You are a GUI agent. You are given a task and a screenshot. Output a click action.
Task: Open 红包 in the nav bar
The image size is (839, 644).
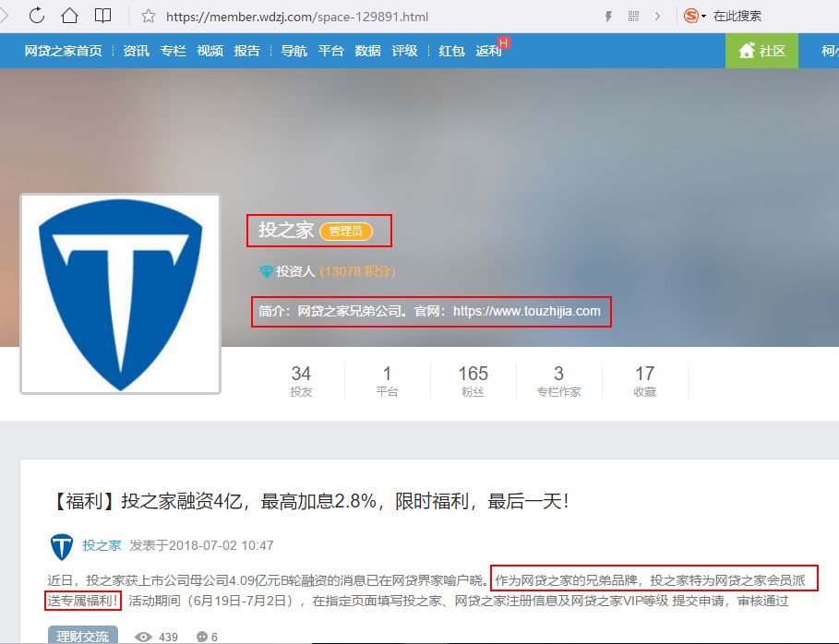pos(451,51)
